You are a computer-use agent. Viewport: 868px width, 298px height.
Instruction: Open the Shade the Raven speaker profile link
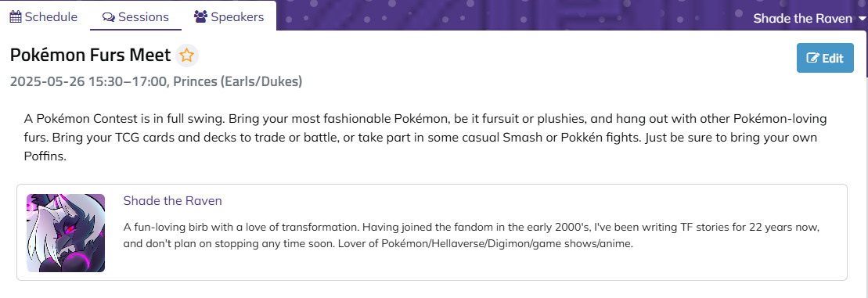tap(173, 201)
